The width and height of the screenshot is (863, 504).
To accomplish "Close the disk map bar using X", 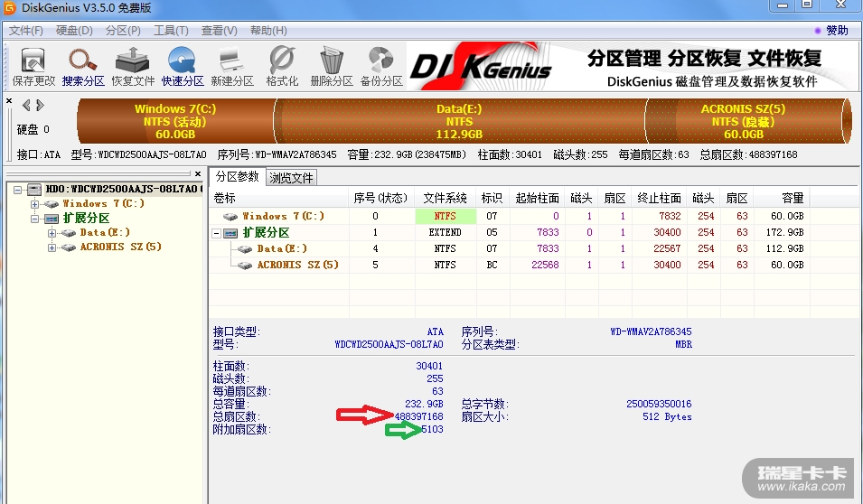I will [9, 100].
